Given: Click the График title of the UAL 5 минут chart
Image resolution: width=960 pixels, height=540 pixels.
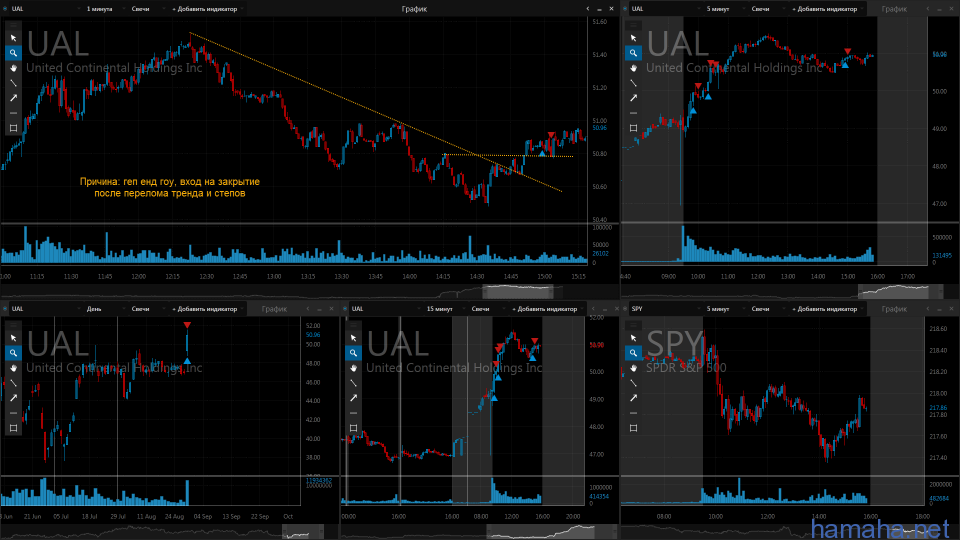Looking at the screenshot, I should coord(894,9).
